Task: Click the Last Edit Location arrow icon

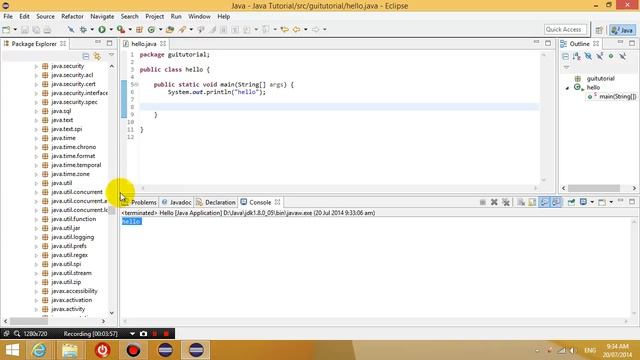Action: pos(284,29)
